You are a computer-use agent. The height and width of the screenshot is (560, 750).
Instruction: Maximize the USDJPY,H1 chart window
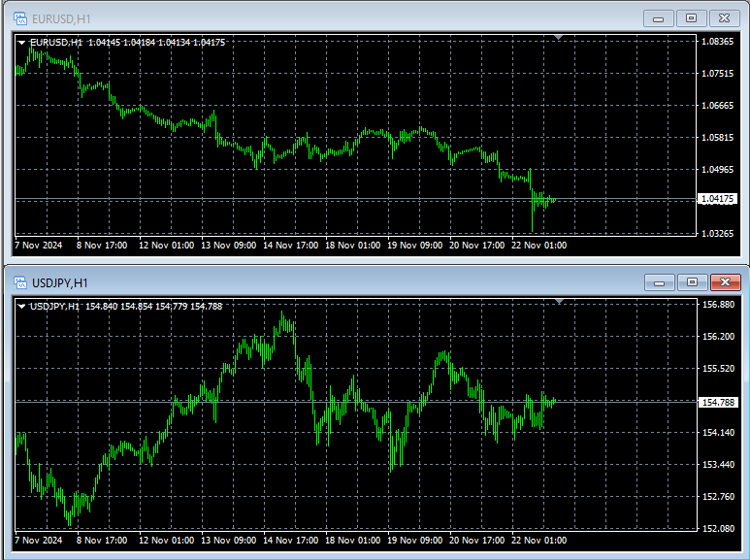pyautogui.click(x=692, y=282)
